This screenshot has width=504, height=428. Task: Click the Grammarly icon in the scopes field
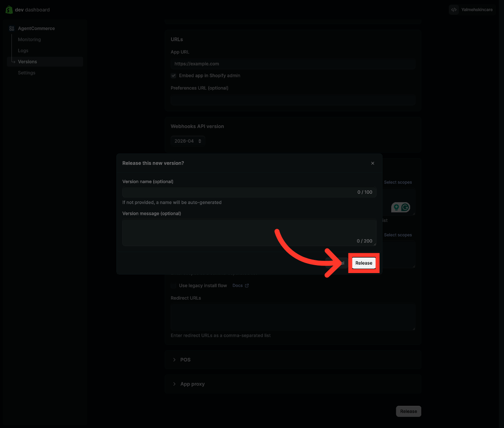405,207
